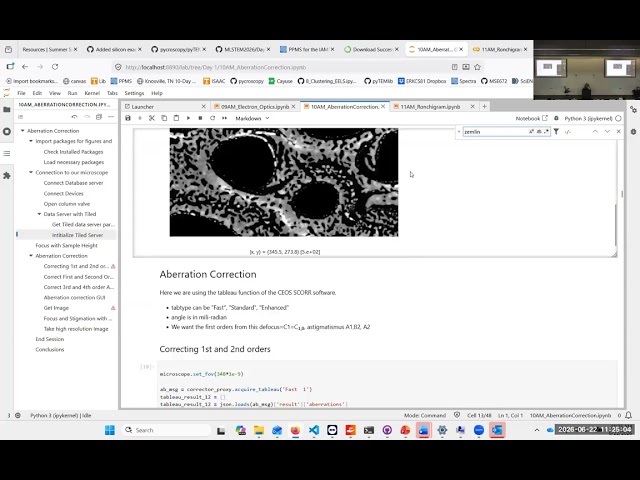
Task: Cut the selected cell with scissors icon
Action: (152, 118)
